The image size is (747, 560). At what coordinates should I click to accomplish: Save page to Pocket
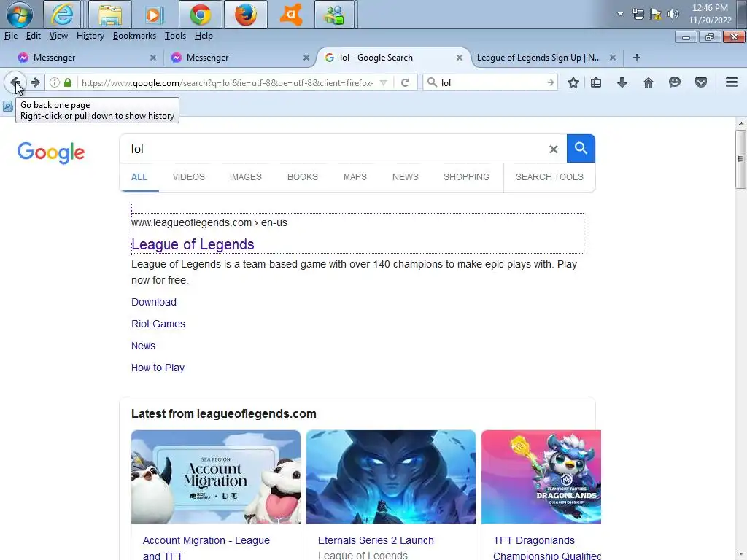coord(700,82)
